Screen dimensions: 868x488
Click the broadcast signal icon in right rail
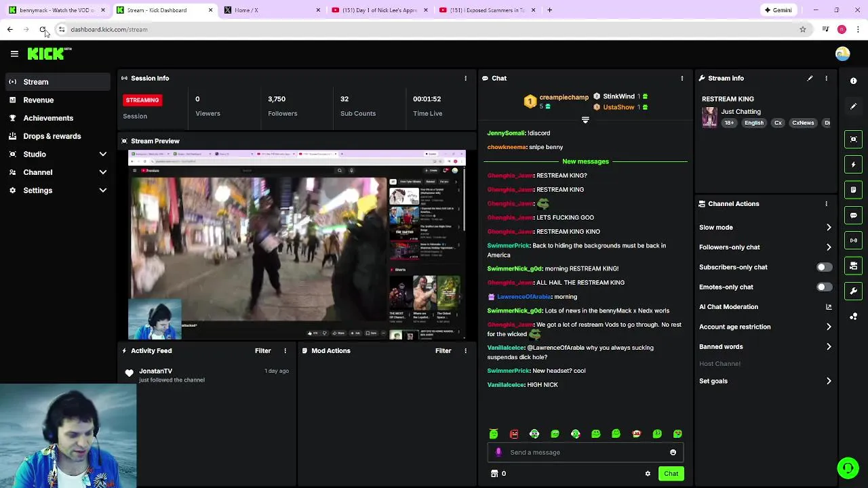point(853,240)
